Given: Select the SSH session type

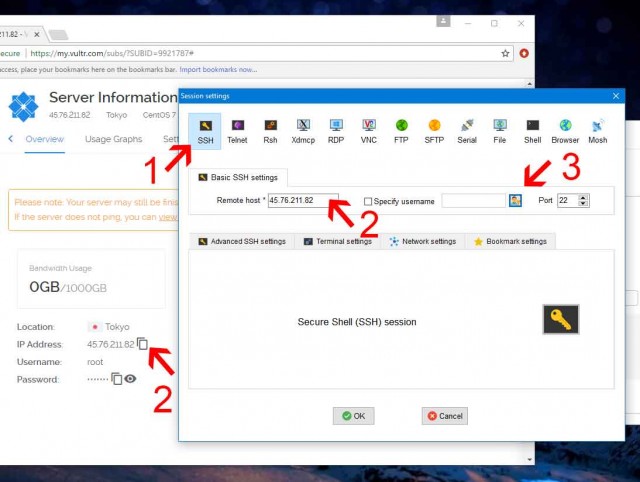Looking at the screenshot, I should [205, 131].
